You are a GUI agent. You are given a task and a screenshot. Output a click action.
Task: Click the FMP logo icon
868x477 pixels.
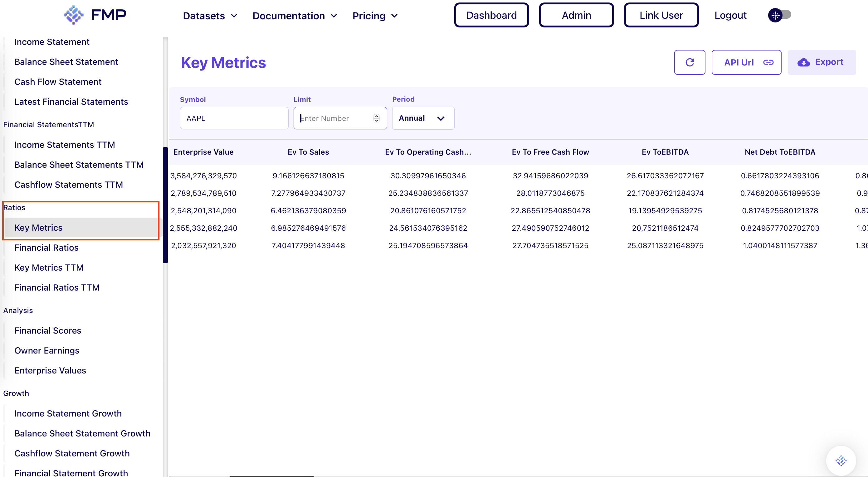tap(73, 15)
